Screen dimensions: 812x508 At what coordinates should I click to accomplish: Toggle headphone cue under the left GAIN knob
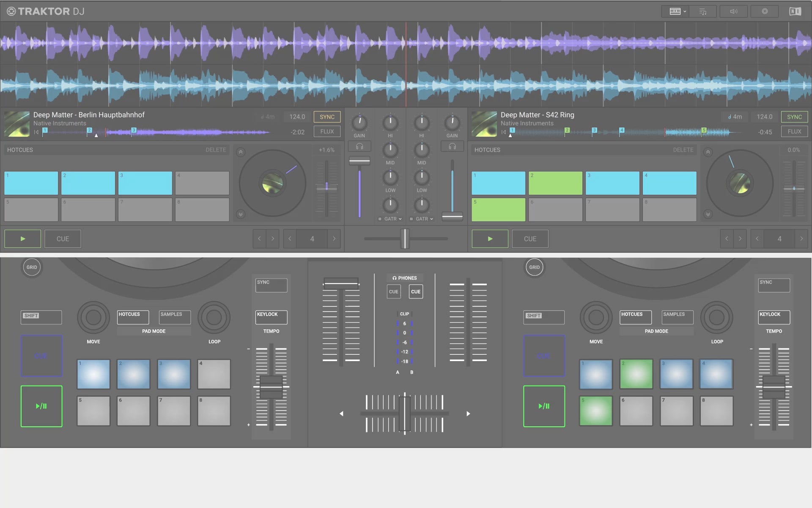click(x=359, y=146)
